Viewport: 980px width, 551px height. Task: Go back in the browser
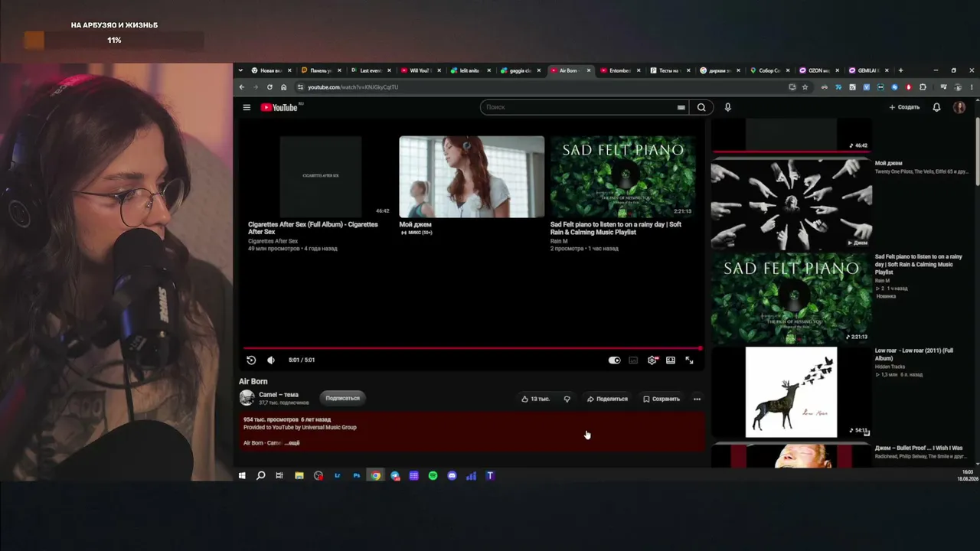241,87
